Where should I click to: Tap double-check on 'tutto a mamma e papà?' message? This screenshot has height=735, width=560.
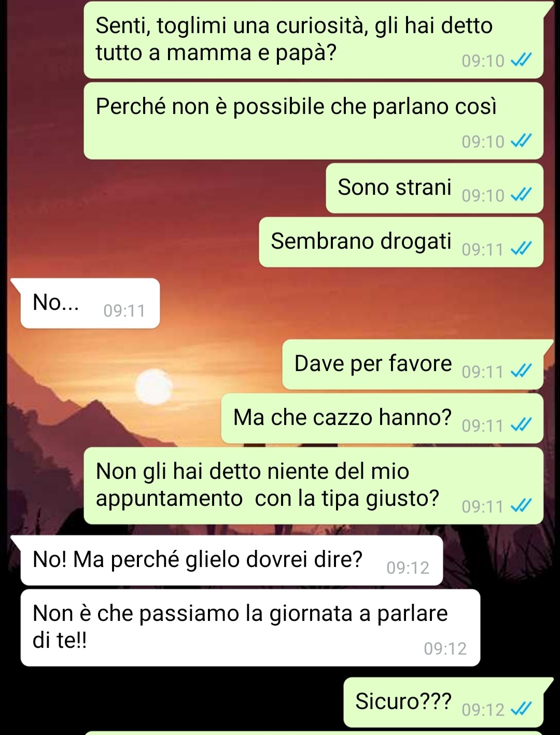click(521, 61)
